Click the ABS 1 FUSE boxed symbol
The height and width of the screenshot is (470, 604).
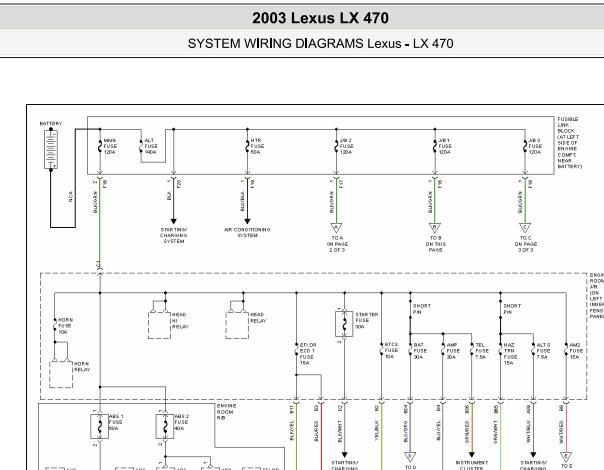point(99,426)
